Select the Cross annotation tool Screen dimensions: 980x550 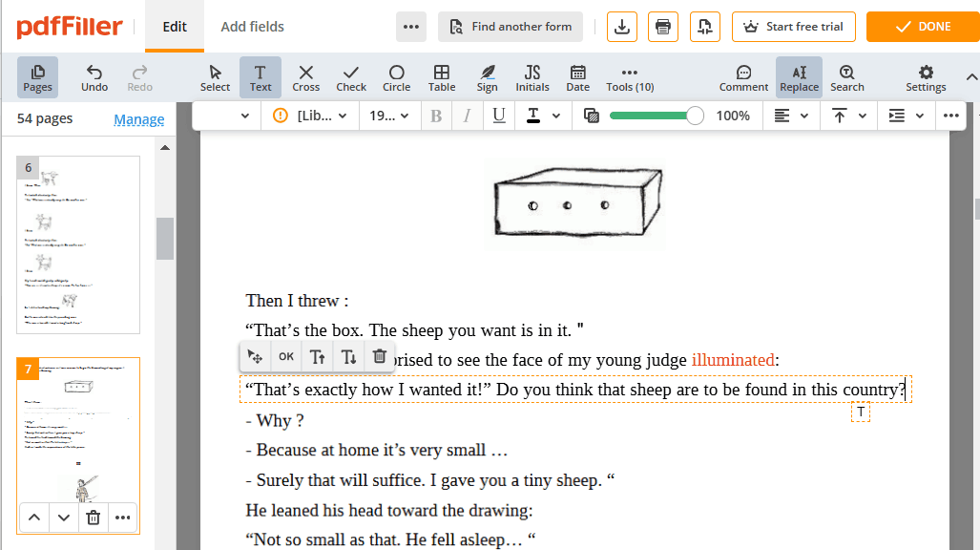[305, 76]
